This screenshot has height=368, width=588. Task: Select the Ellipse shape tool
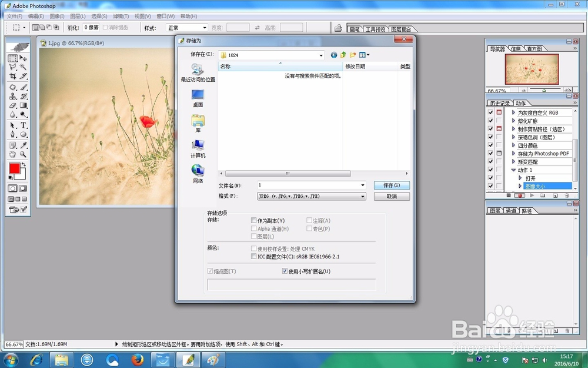coord(24,134)
